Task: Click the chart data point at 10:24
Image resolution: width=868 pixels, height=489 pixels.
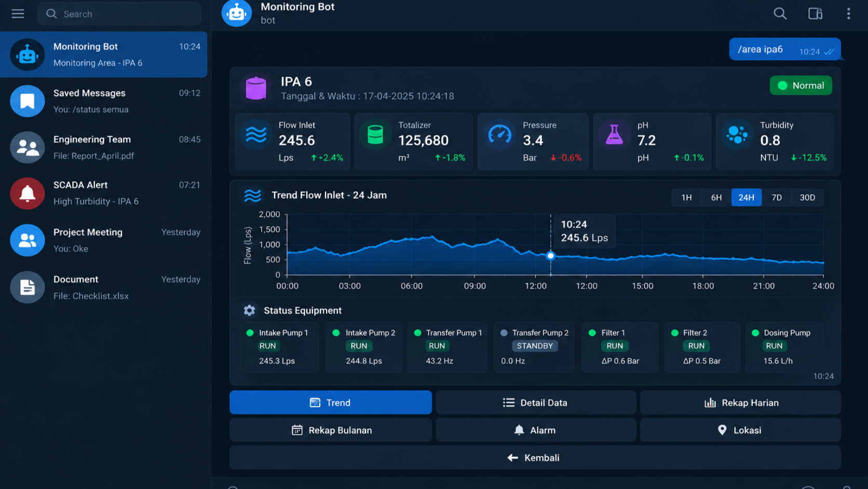Action: (551, 256)
